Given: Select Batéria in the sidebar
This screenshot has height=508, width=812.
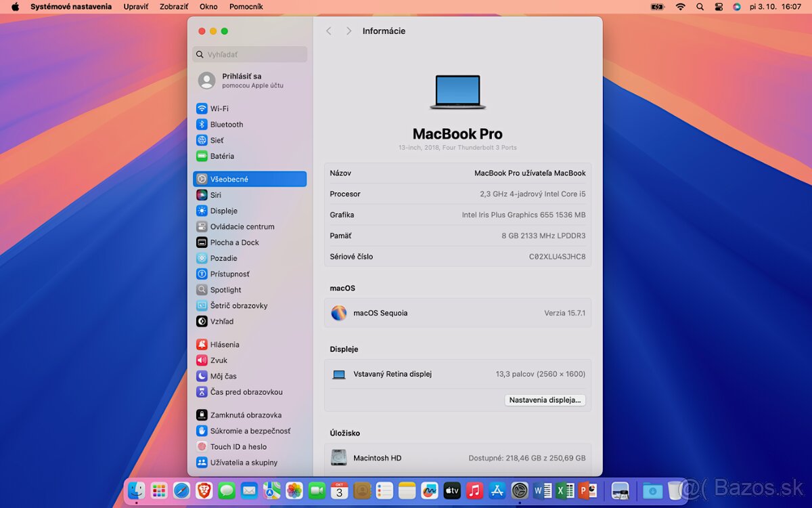Looking at the screenshot, I should tap(221, 156).
